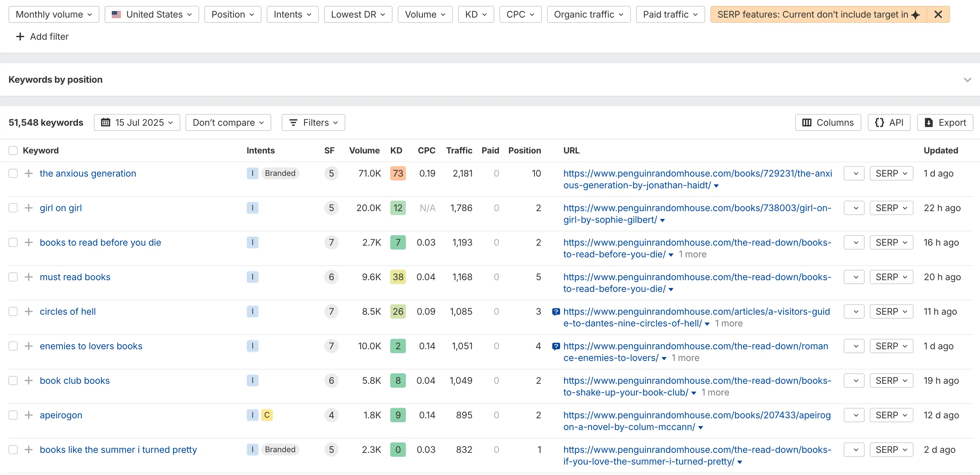The image size is (980, 475).
Task: Open the 15 Jul 2025 date picker
Action: click(x=137, y=122)
